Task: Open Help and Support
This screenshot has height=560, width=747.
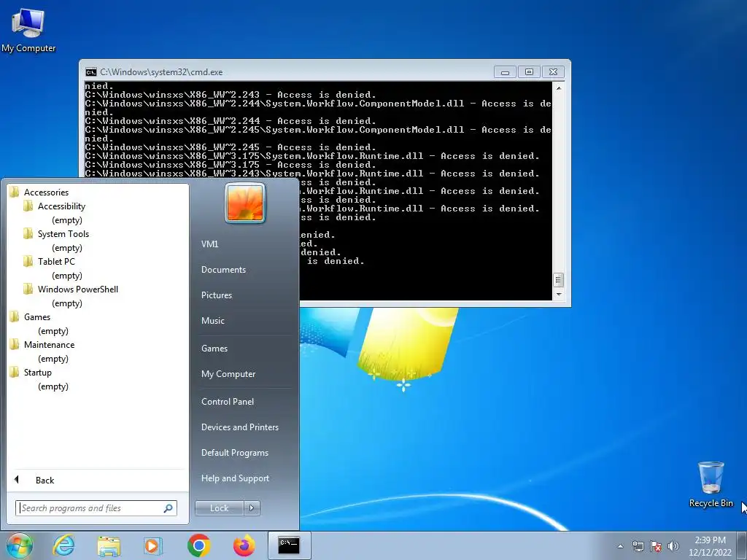Action: pos(235,478)
